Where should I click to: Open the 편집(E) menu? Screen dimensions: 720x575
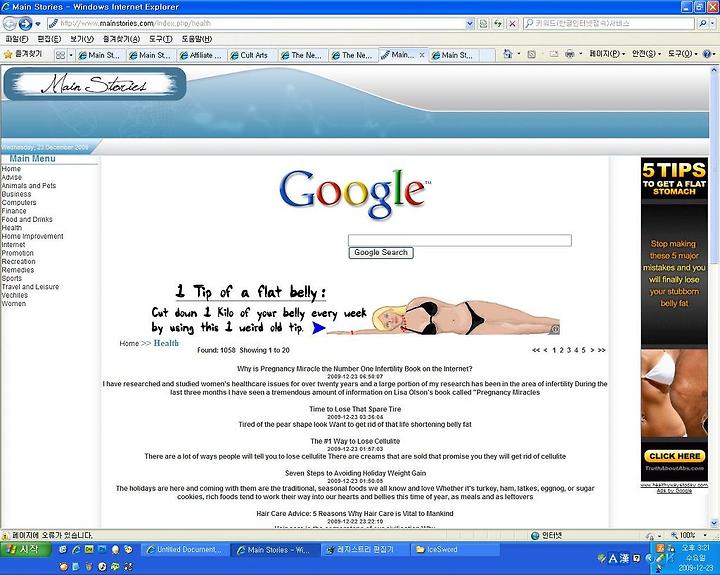[x=49, y=39]
